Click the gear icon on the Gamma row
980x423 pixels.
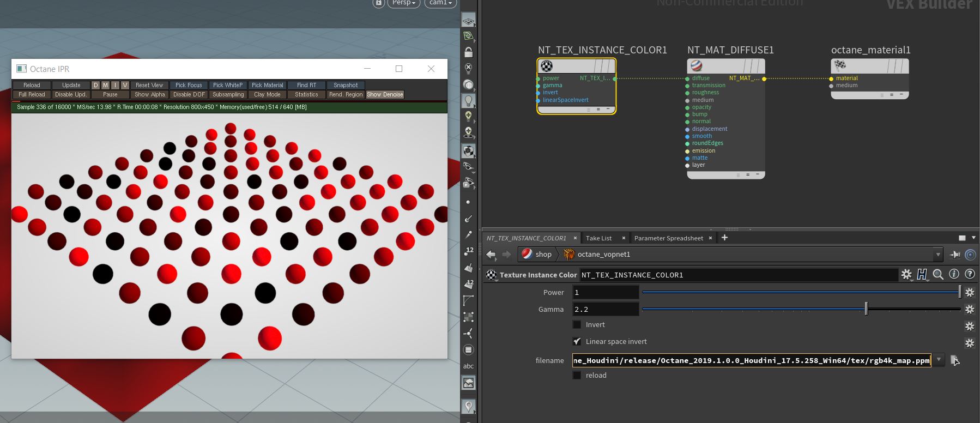pyautogui.click(x=970, y=310)
